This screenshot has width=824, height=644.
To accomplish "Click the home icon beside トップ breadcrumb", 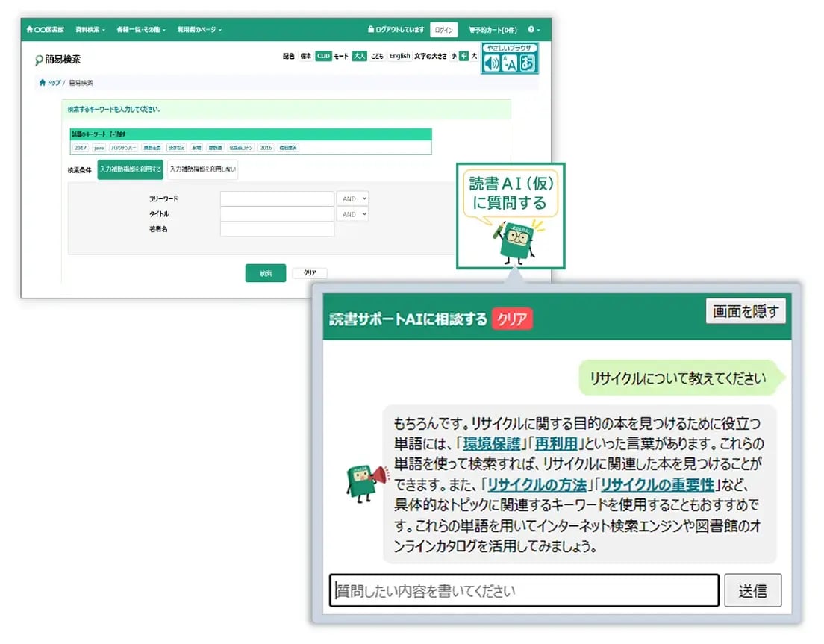I will click(x=42, y=84).
